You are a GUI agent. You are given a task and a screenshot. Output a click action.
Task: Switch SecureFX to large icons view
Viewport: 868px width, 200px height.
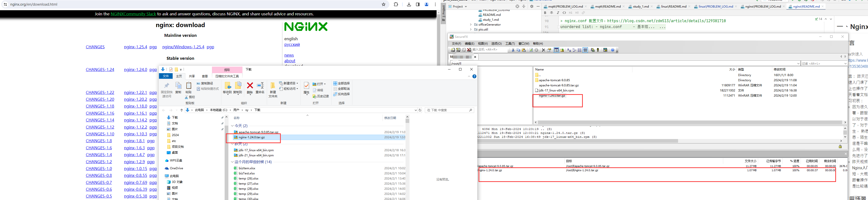tap(569, 50)
